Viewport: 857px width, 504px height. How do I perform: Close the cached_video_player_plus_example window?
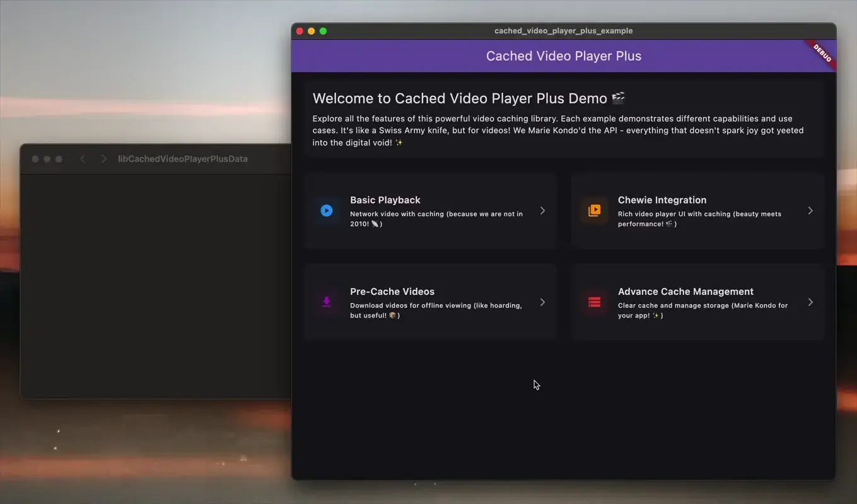pyautogui.click(x=300, y=31)
